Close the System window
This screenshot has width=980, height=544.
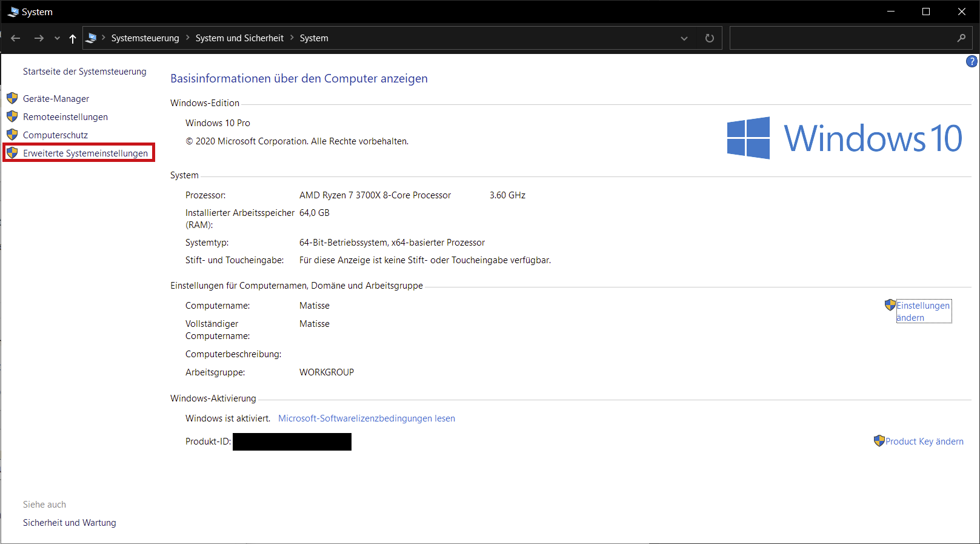point(961,12)
